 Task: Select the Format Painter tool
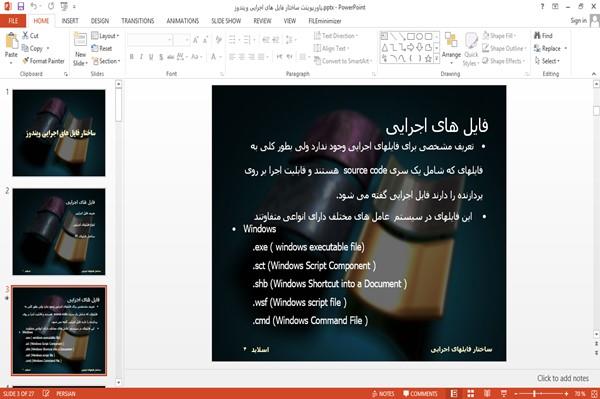[43, 61]
